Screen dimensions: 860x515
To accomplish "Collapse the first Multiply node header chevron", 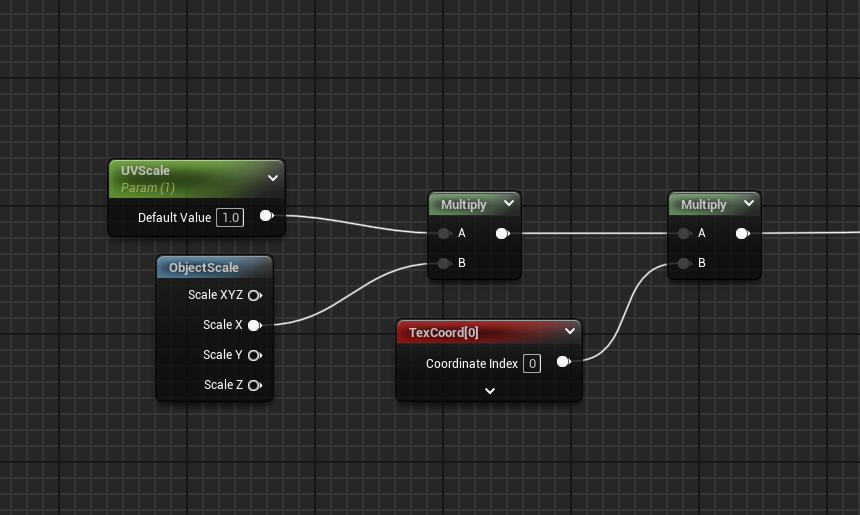I will pos(508,204).
